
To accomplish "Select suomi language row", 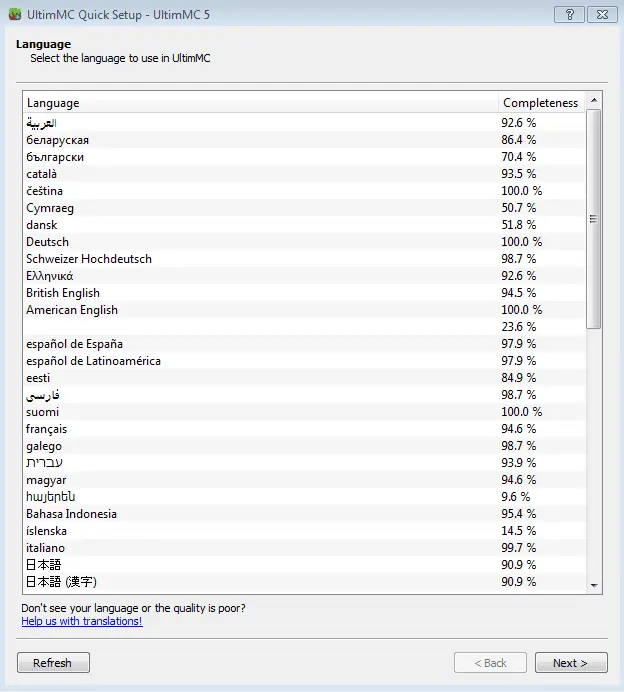I will pos(43,412).
